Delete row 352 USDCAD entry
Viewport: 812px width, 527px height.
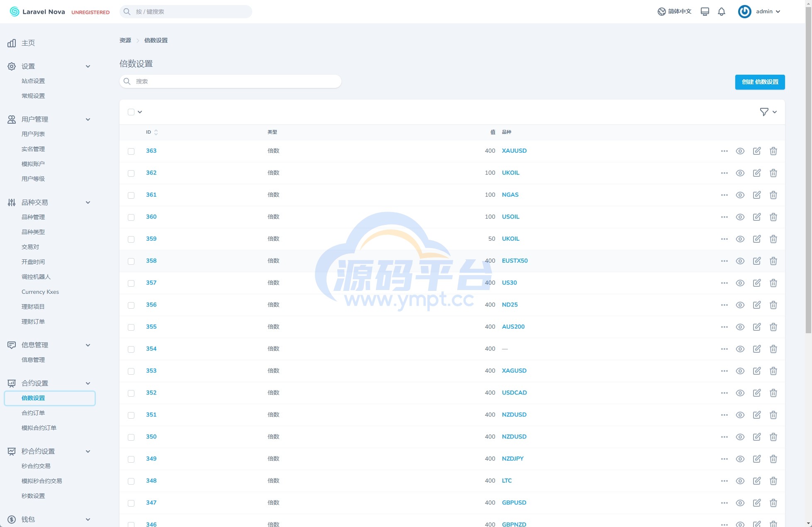(x=773, y=393)
